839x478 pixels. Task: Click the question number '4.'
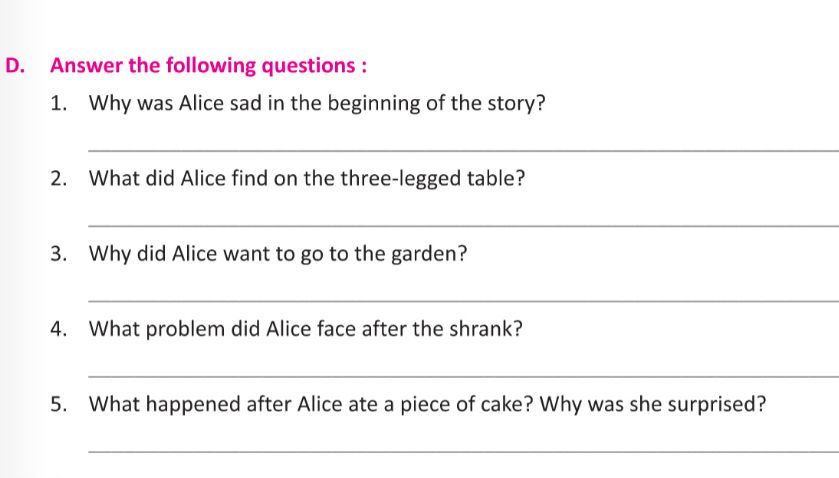[x=60, y=329]
